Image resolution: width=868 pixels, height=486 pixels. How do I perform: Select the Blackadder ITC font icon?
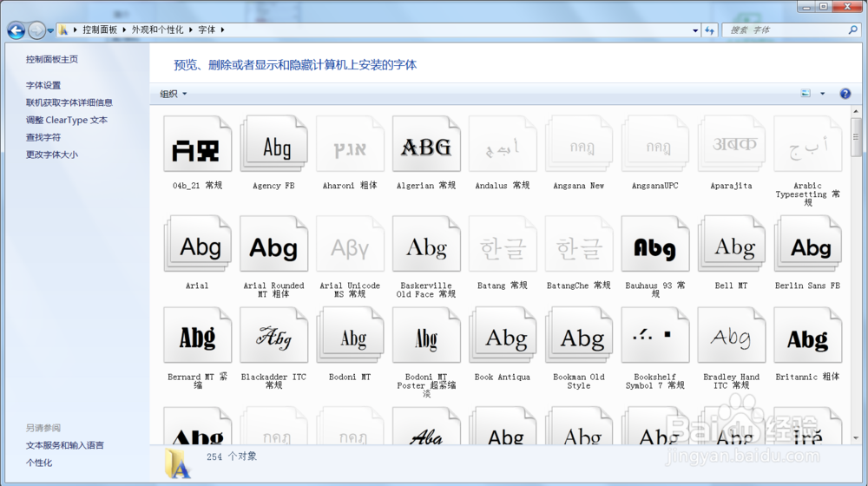pos(274,336)
